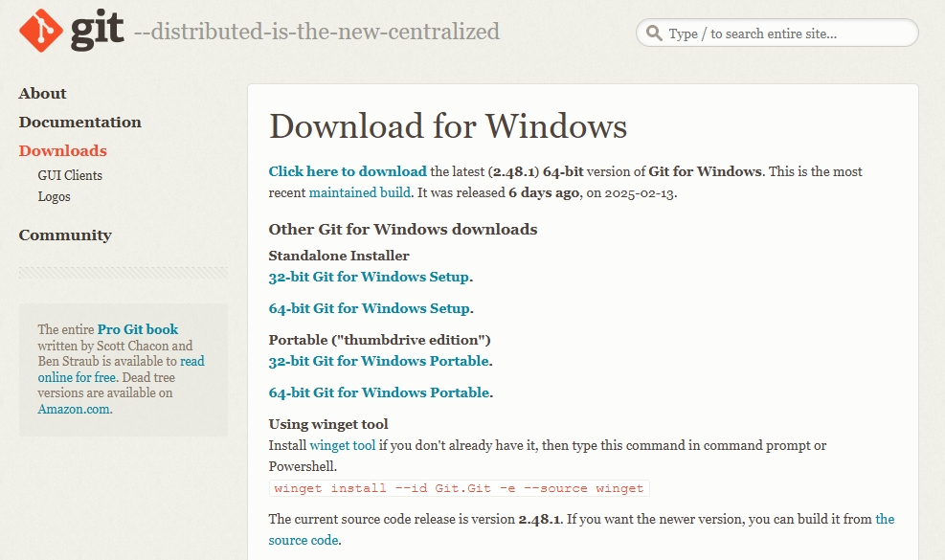Viewport: 945px width, 560px height.
Task: Open the 'maintained build' link
Action: (360, 193)
